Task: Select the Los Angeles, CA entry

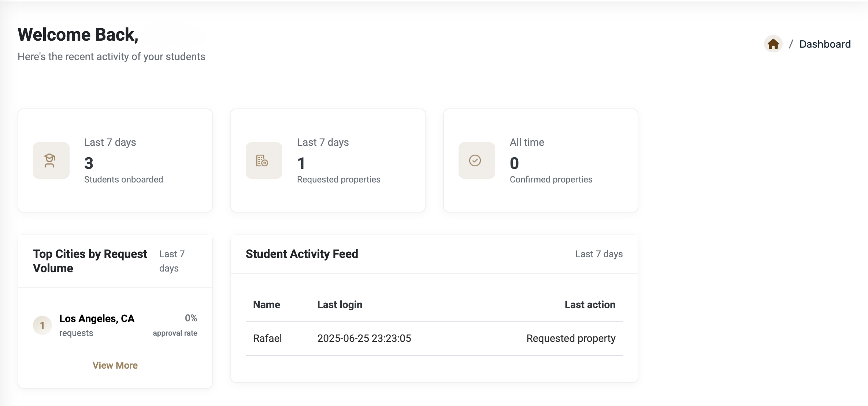Action: pos(97,318)
